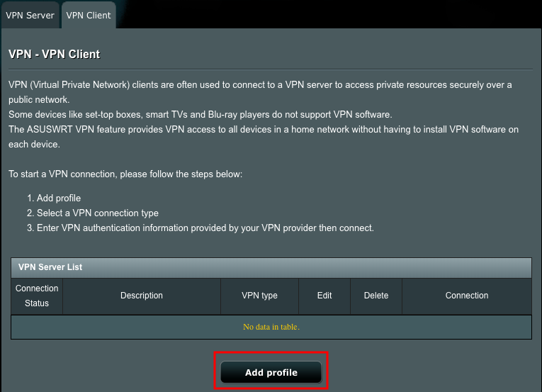This screenshot has height=392, width=542.
Task: Click the 'To start a VPN connection' sentence
Action: (x=125, y=174)
